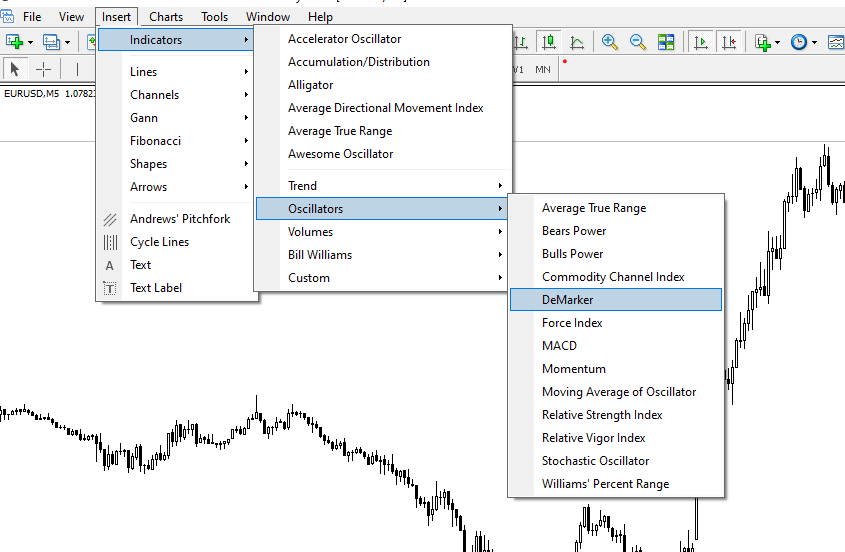Image resolution: width=845 pixels, height=552 pixels.
Task: Click the Profiles icon
Action: pos(51,42)
